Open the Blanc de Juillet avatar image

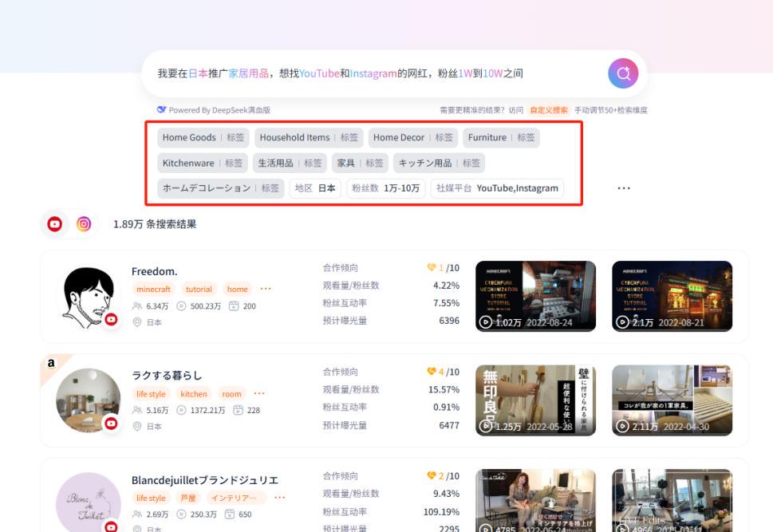click(x=89, y=502)
